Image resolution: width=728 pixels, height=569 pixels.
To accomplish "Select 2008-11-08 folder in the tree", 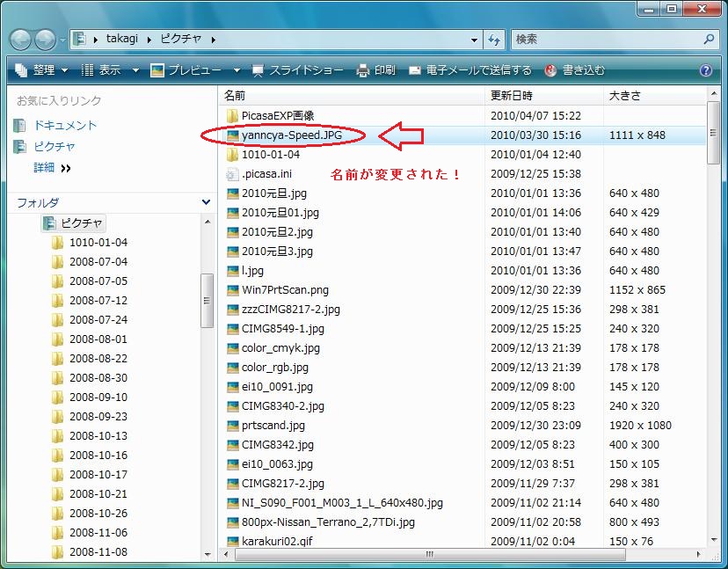I will [x=98, y=552].
